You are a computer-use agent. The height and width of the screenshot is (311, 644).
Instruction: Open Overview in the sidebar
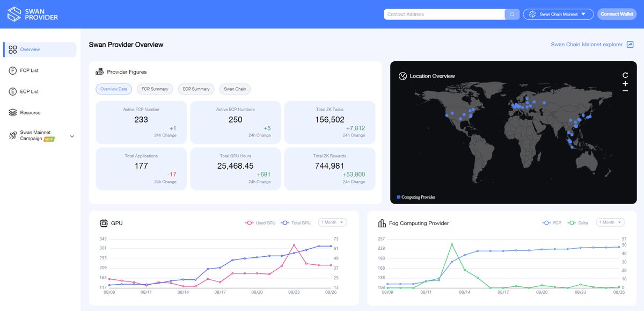pos(40,49)
